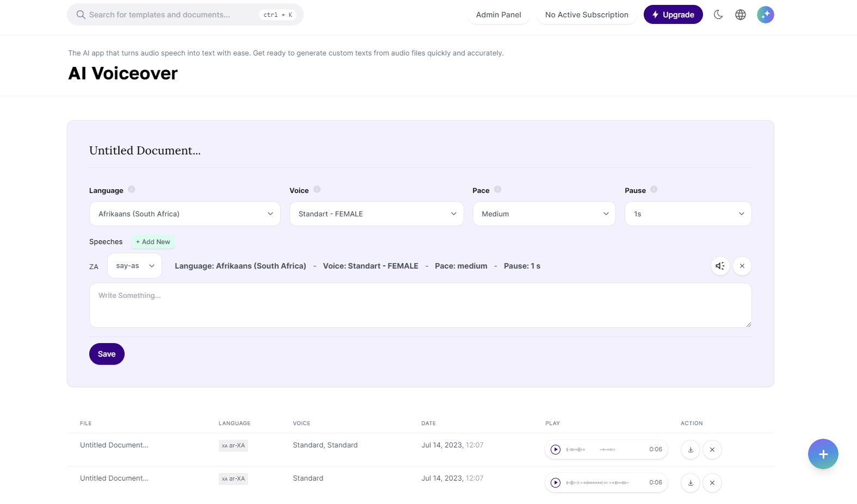Seek in second row audio waveform
The width and height of the screenshot is (857, 504).
604,483
